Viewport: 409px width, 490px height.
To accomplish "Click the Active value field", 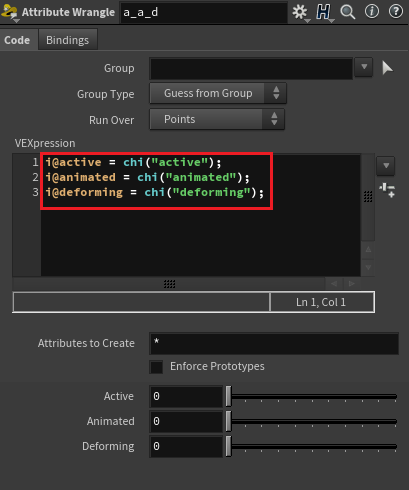I will tap(186, 396).
